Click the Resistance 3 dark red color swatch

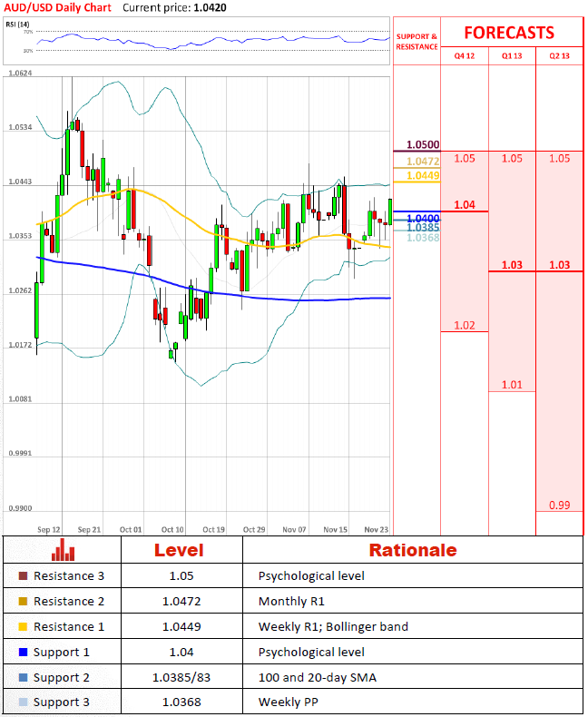23,575
